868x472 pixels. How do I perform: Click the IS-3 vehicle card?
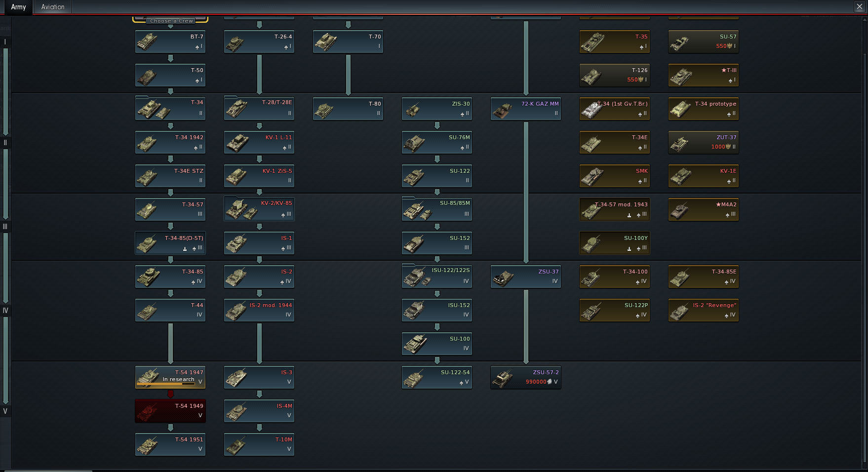point(259,377)
